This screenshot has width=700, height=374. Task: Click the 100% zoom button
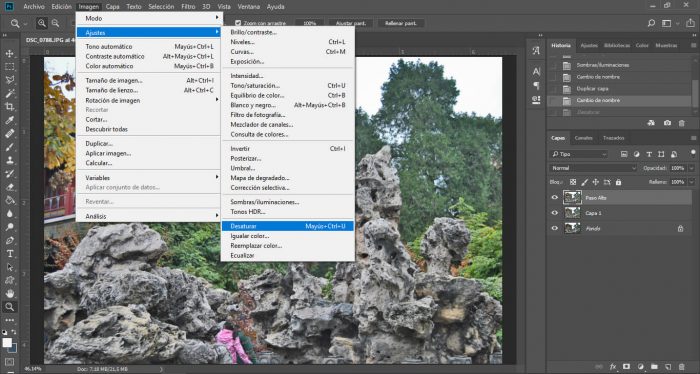309,23
